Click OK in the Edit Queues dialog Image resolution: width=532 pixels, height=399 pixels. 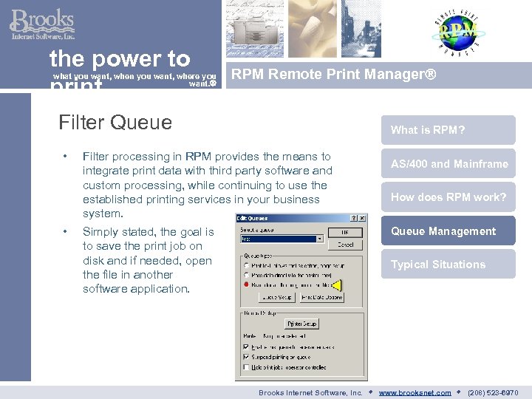tap(345, 233)
